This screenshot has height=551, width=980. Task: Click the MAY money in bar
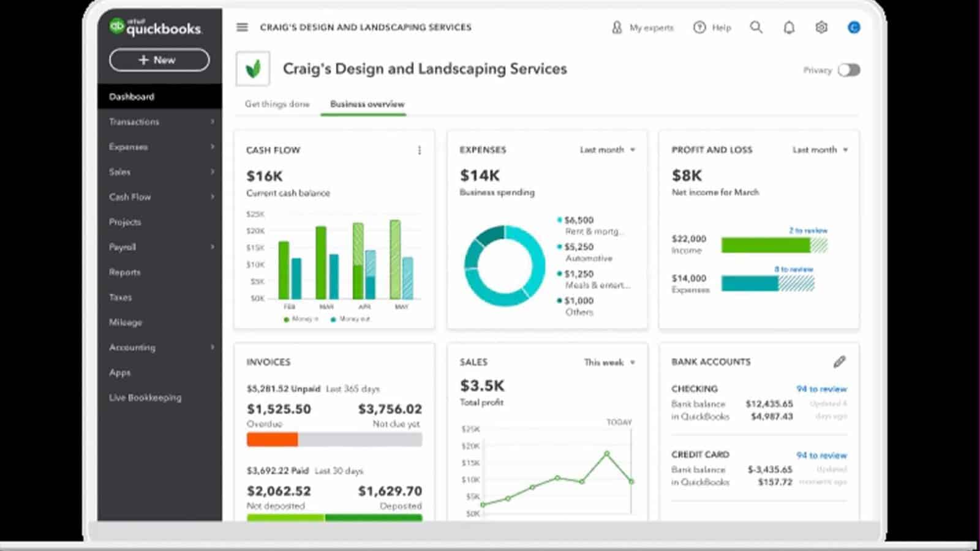[x=395, y=260]
